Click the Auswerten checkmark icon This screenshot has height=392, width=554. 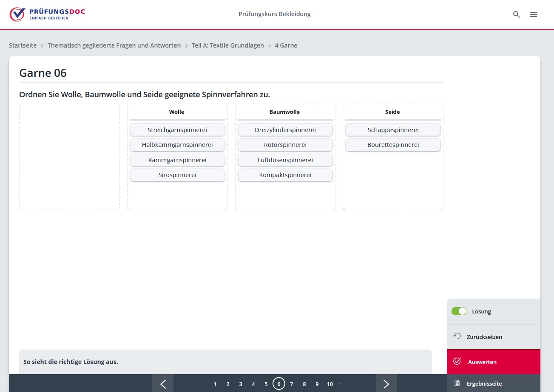pyautogui.click(x=457, y=361)
